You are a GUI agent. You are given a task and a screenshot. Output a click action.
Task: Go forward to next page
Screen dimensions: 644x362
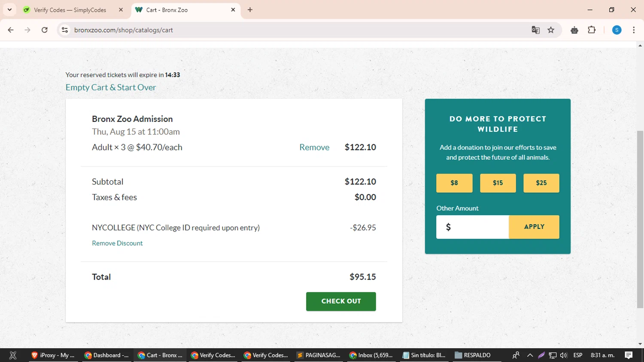pos(27,30)
